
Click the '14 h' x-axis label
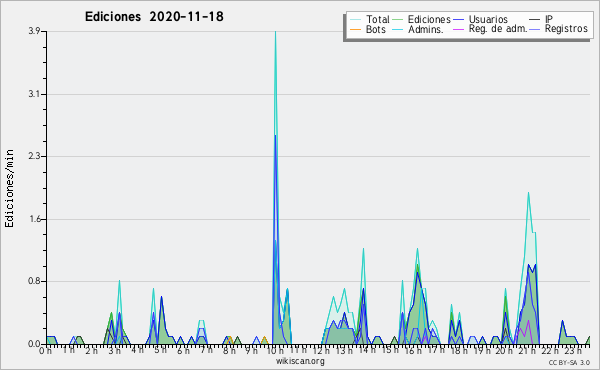click(367, 350)
